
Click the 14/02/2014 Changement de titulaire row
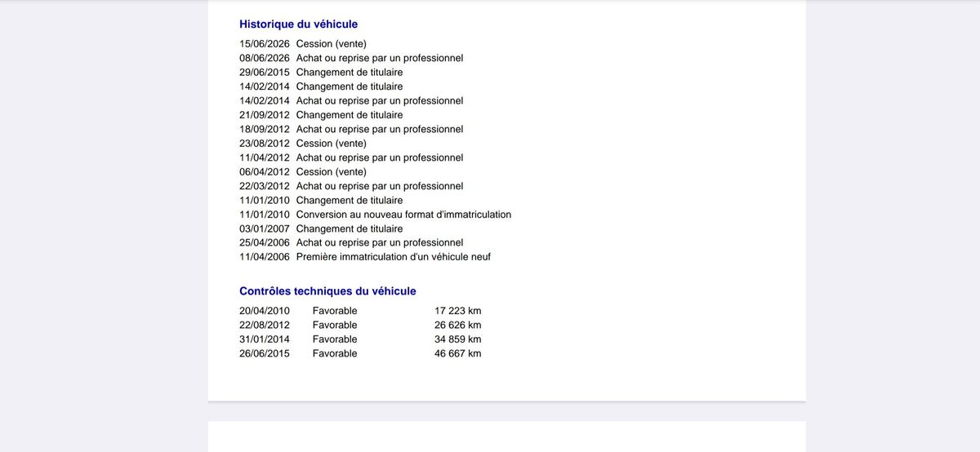click(x=321, y=86)
